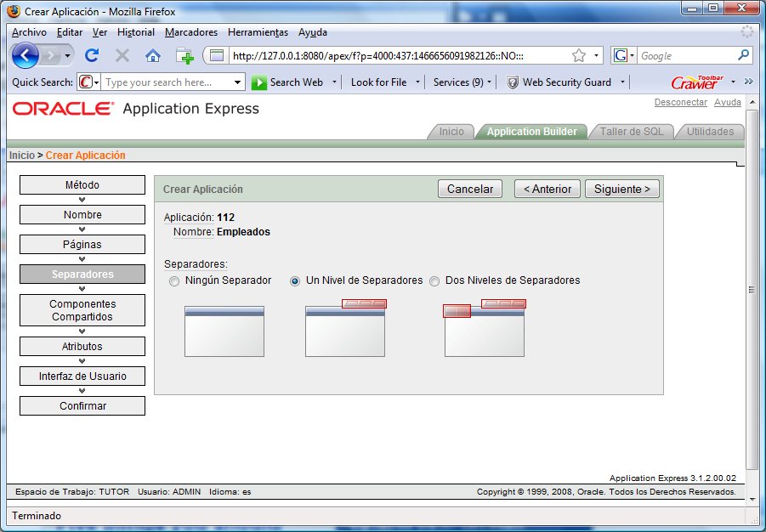
Task: Switch to Application Builder tab
Action: [x=531, y=132]
